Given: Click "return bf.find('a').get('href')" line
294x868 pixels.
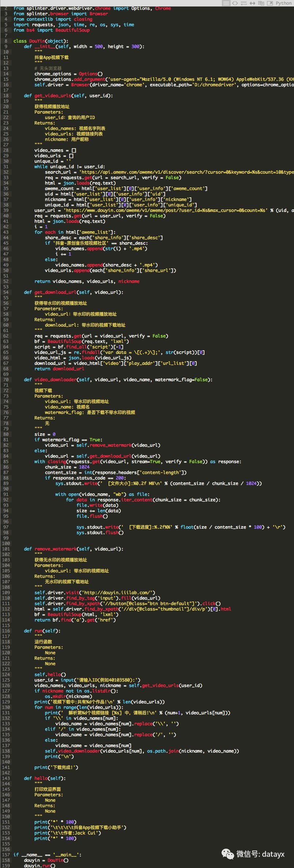Looking at the screenshot, I should pos(75,620).
